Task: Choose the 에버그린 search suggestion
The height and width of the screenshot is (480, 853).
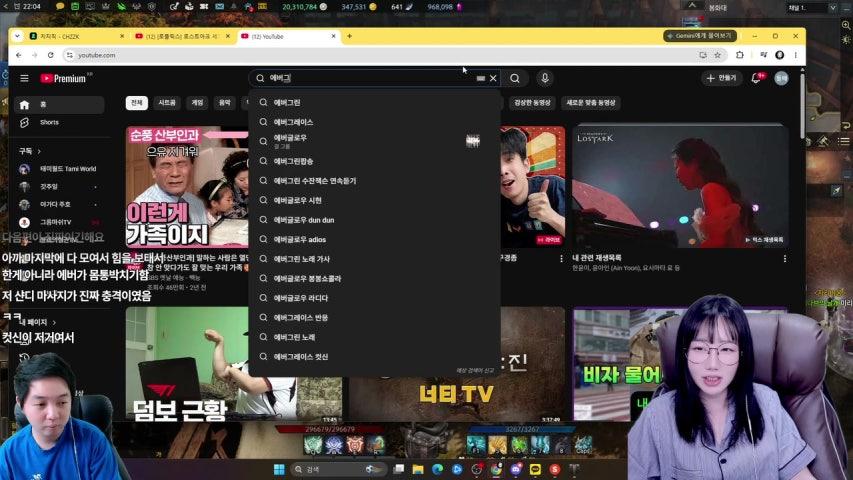Action: tap(375, 102)
